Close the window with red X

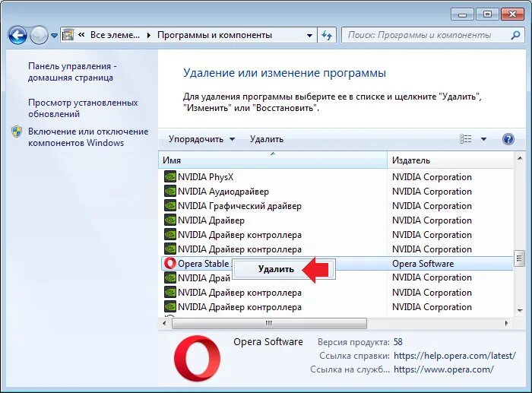(x=512, y=14)
